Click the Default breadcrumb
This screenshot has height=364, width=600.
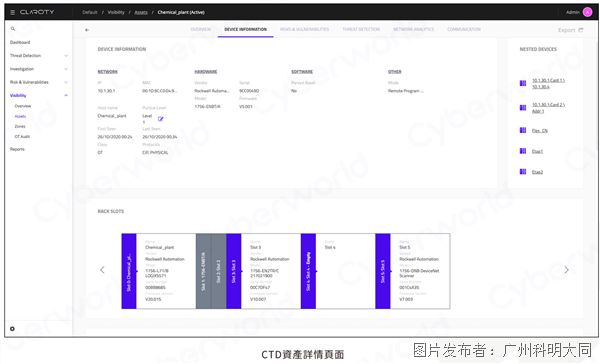coord(90,12)
